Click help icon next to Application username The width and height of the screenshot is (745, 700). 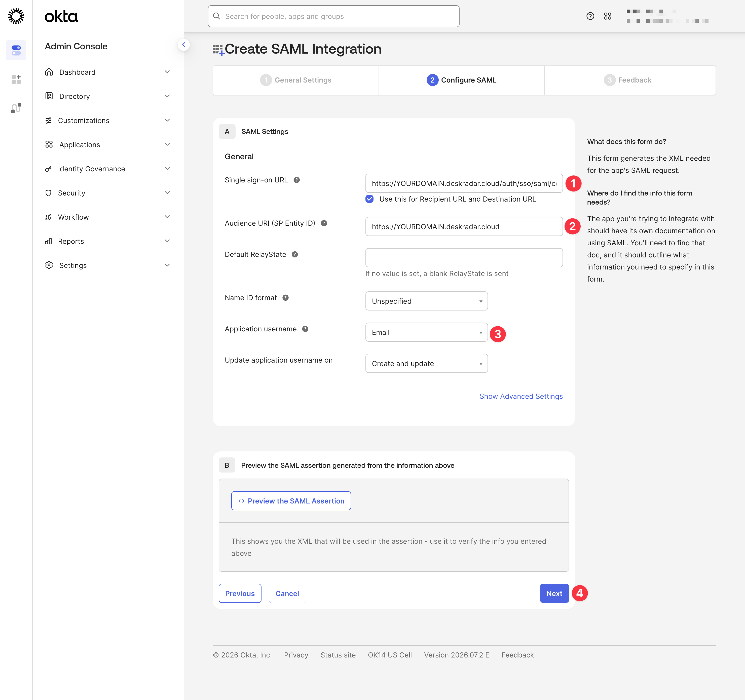coord(305,329)
